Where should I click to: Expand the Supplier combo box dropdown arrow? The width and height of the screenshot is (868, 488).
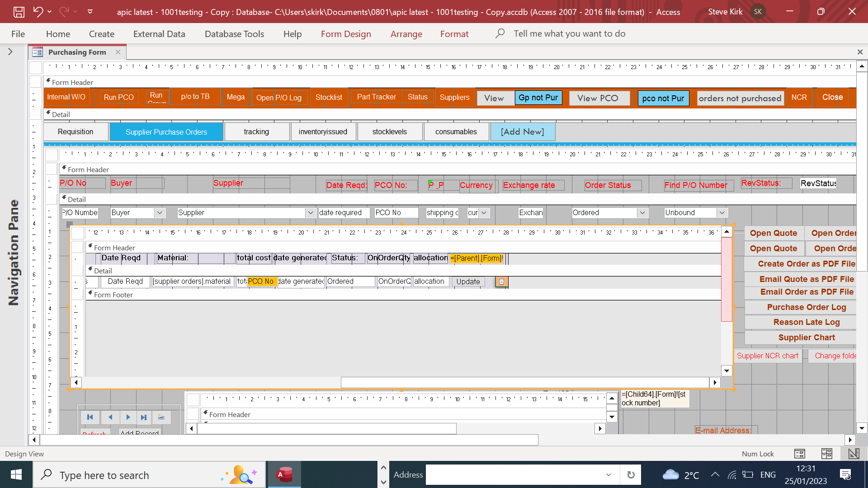pos(310,213)
